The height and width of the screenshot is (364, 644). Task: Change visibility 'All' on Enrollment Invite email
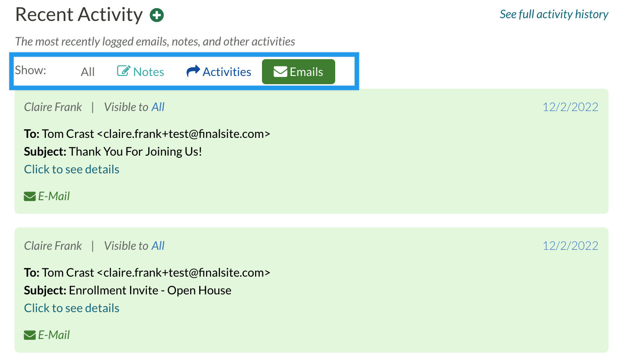(158, 246)
